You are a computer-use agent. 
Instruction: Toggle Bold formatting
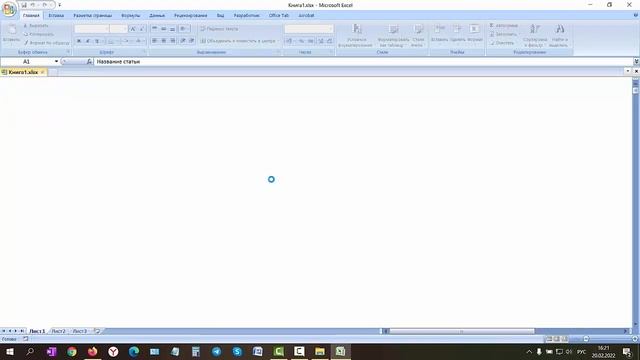pyautogui.click(x=79, y=41)
